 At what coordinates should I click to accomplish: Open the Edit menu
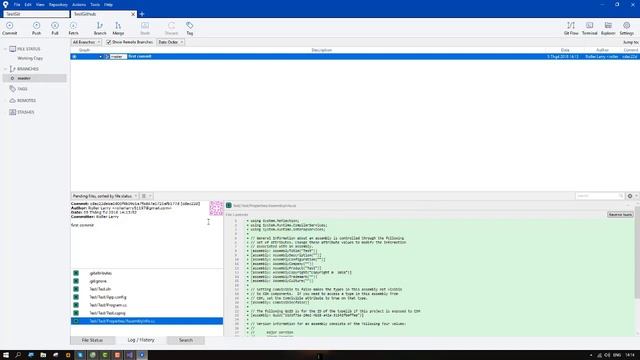click(x=28, y=4)
